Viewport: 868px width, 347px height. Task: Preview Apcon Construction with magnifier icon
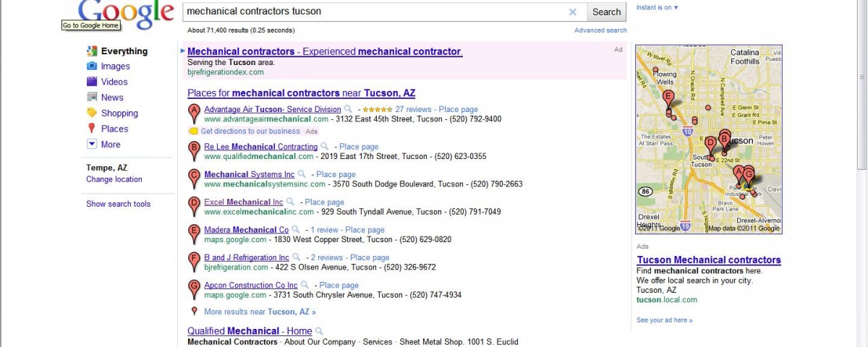[305, 285]
